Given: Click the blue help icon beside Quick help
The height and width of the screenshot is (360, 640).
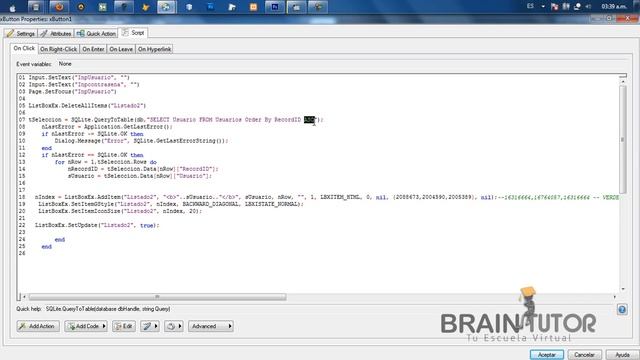Looking at the screenshot, I should [622, 309].
